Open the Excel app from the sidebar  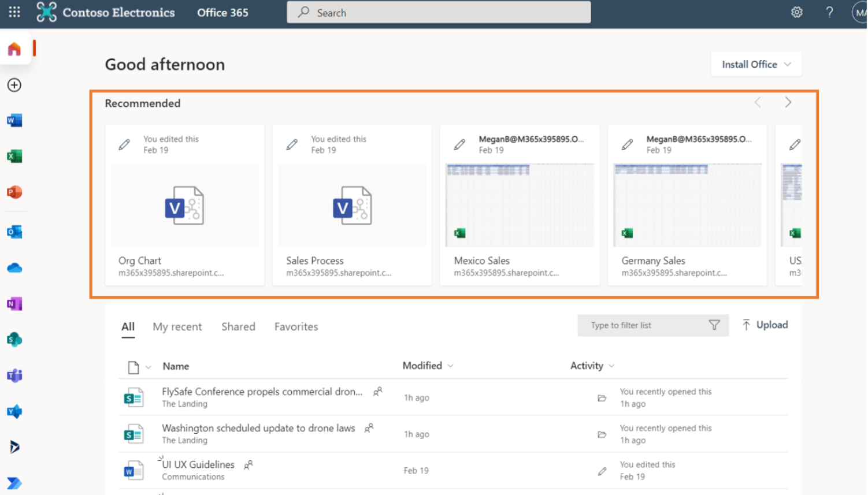click(14, 156)
